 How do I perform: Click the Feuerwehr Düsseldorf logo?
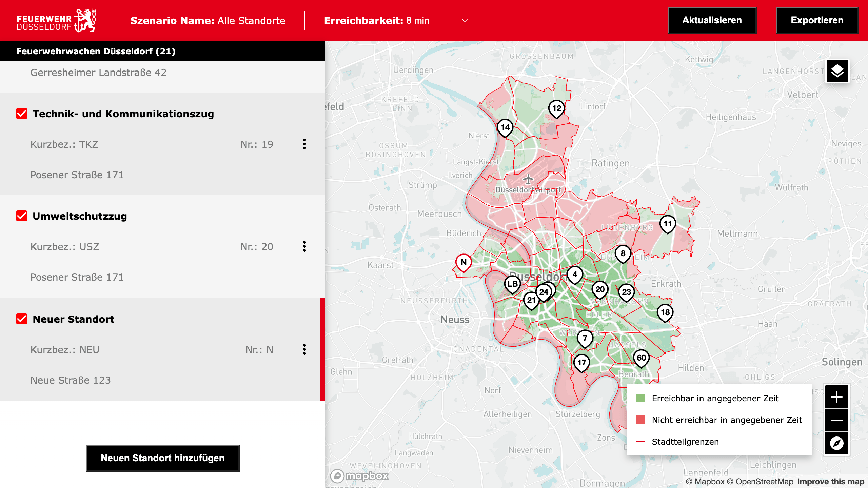coord(56,21)
